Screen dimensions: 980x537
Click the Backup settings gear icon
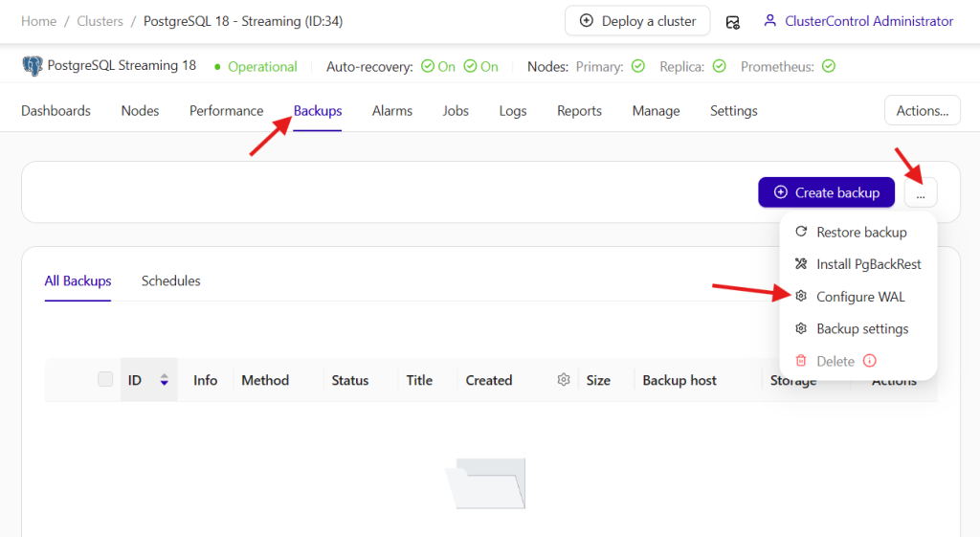point(801,328)
